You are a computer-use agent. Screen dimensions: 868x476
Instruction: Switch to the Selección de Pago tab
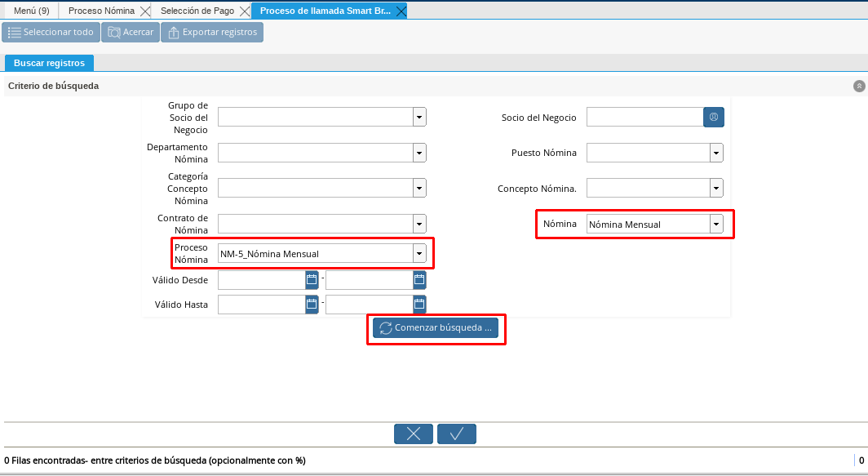click(197, 11)
